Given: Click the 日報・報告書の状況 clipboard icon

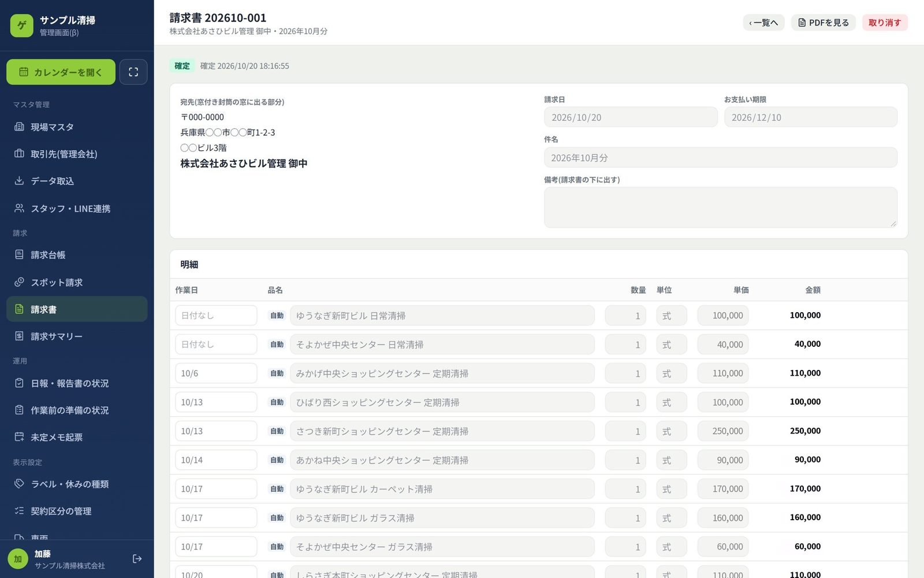Looking at the screenshot, I should [19, 383].
